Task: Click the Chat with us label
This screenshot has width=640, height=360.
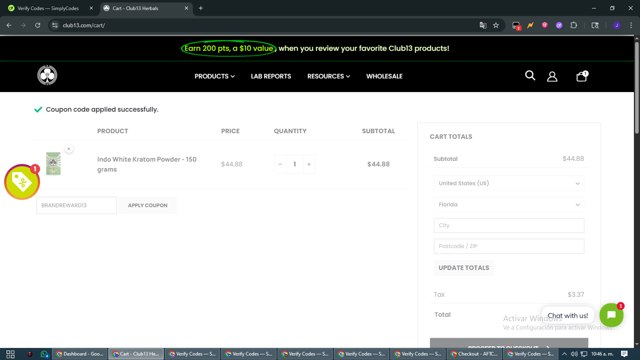Action: pos(567,316)
